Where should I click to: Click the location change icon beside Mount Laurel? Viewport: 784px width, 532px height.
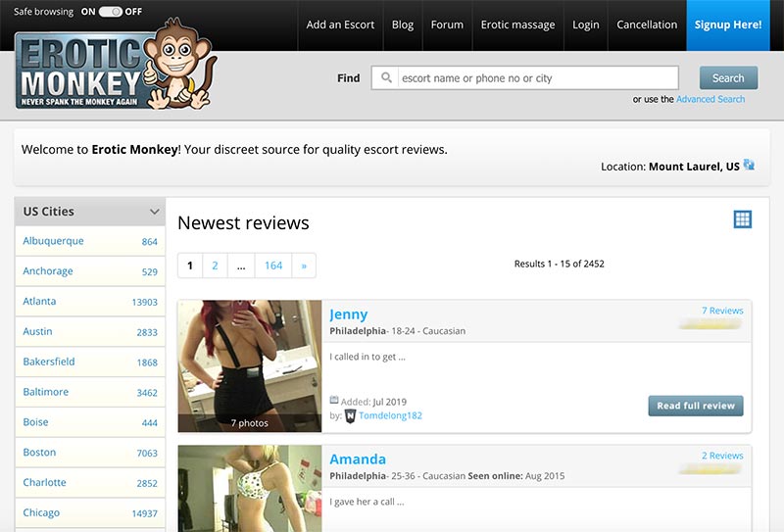point(749,166)
